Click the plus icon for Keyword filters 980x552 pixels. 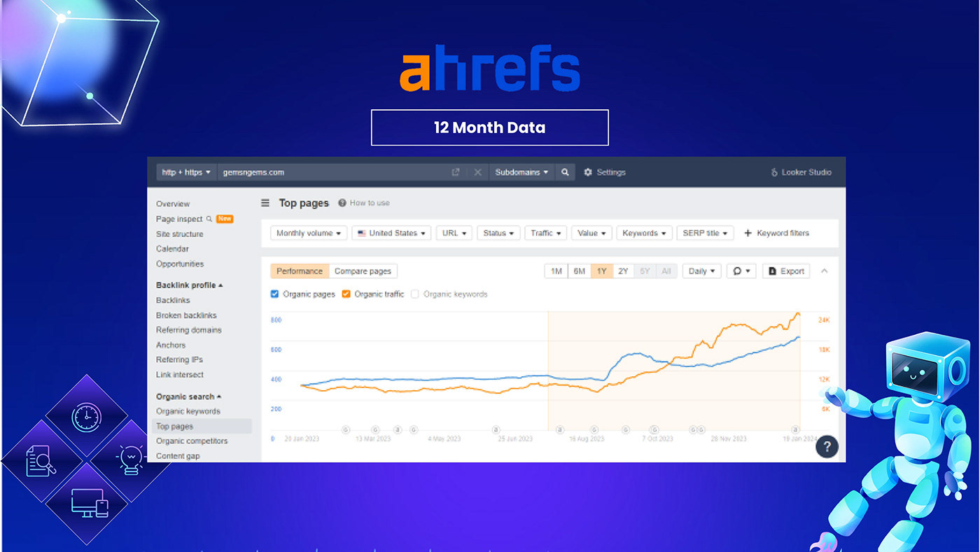[748, 233]
